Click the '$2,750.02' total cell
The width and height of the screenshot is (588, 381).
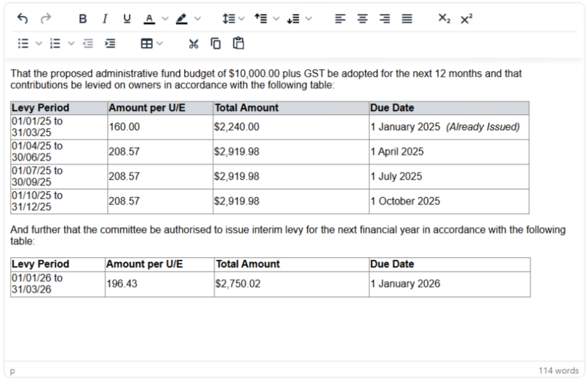click(292, 284)
